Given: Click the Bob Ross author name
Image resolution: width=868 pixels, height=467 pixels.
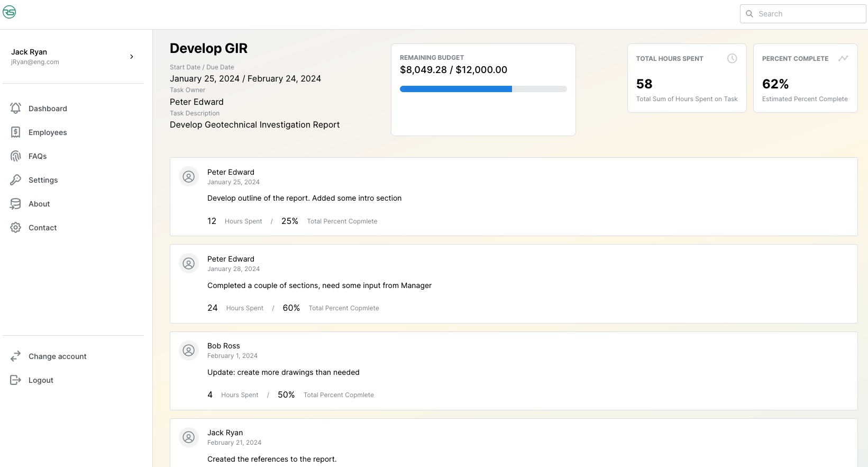Looking at the screenshot, I should [224, 346].
